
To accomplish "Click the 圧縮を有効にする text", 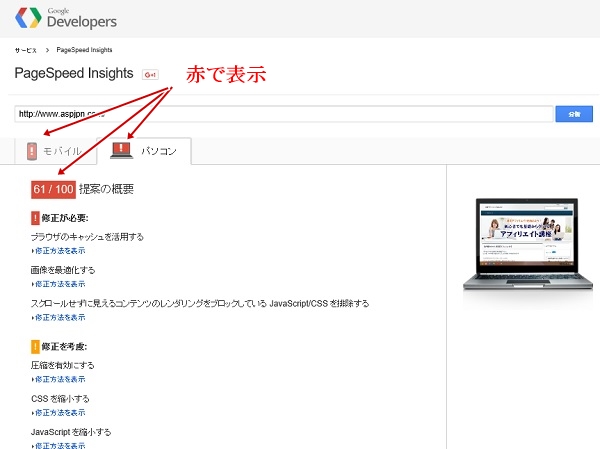I will click(x=62, y=365).
